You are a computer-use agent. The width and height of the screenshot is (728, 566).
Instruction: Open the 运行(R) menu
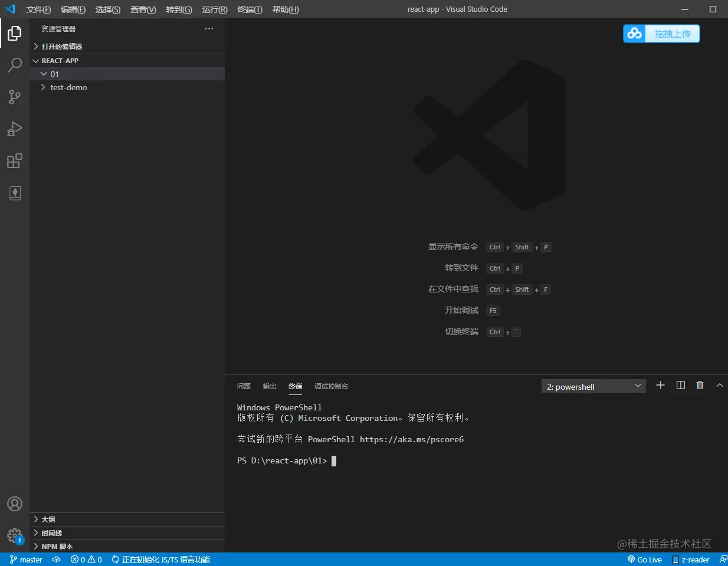[x=215, y=9]
